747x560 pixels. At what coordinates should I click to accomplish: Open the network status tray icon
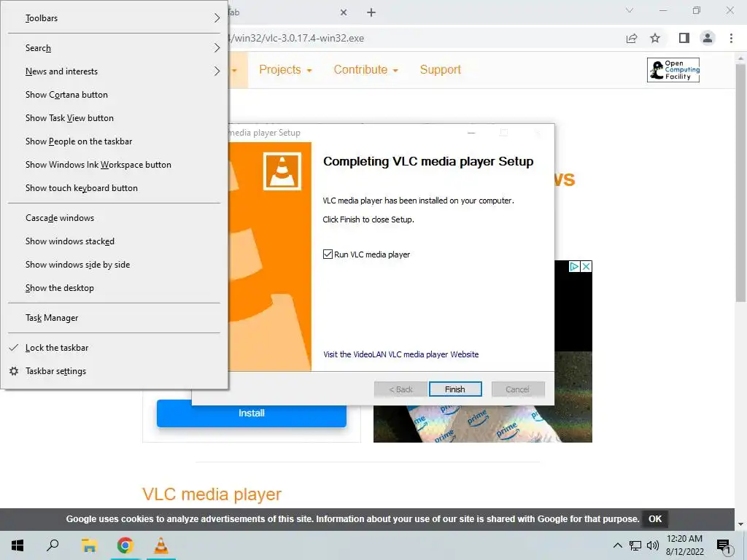click(635, 545)
